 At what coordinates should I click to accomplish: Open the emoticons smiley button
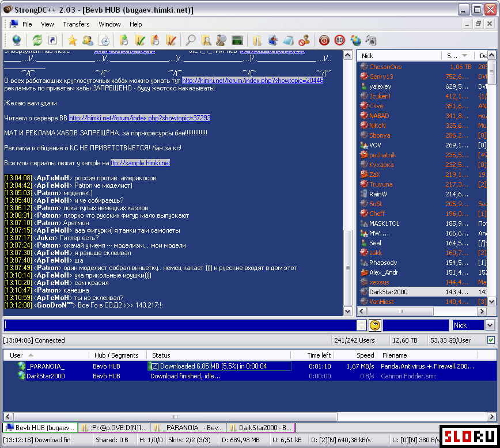(x=375, y=325)
